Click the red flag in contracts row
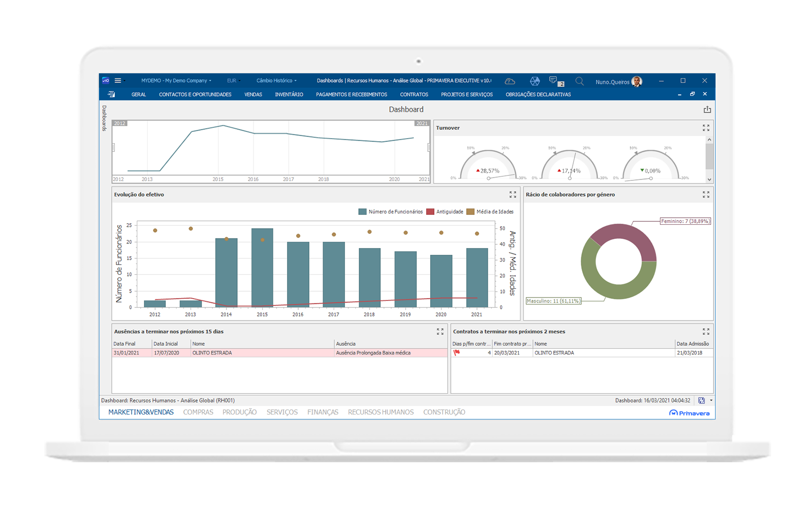The height and width of the screenshot is (506, 812). point(457,353)
